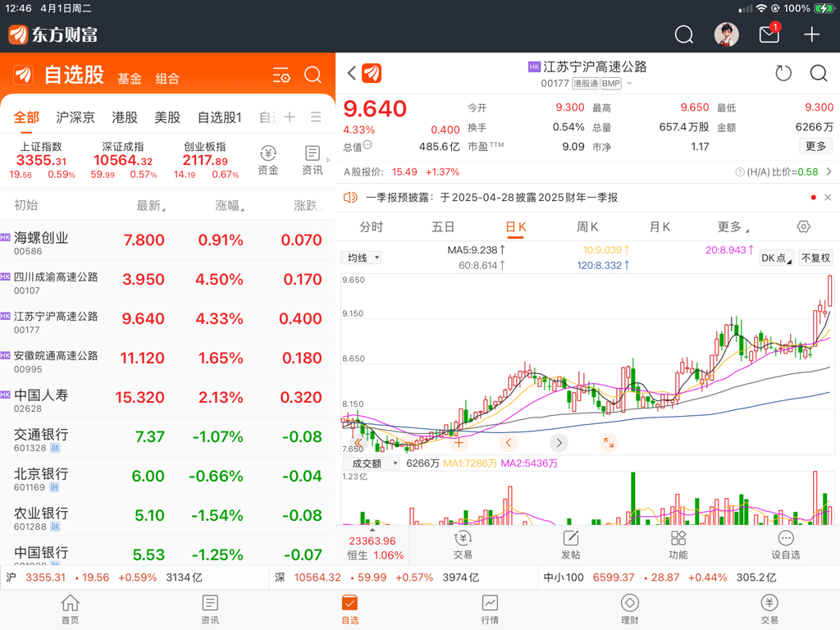Select 安徽皖通高速公路 stock row
840x630 pixels.
(167, 358)
